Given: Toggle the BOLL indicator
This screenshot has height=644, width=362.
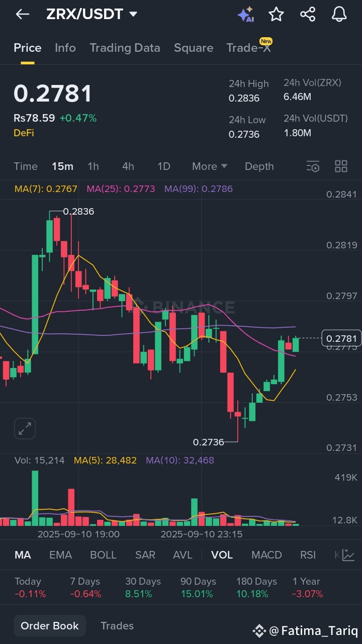Looking at the screenshot, I should tap(103, 555).
